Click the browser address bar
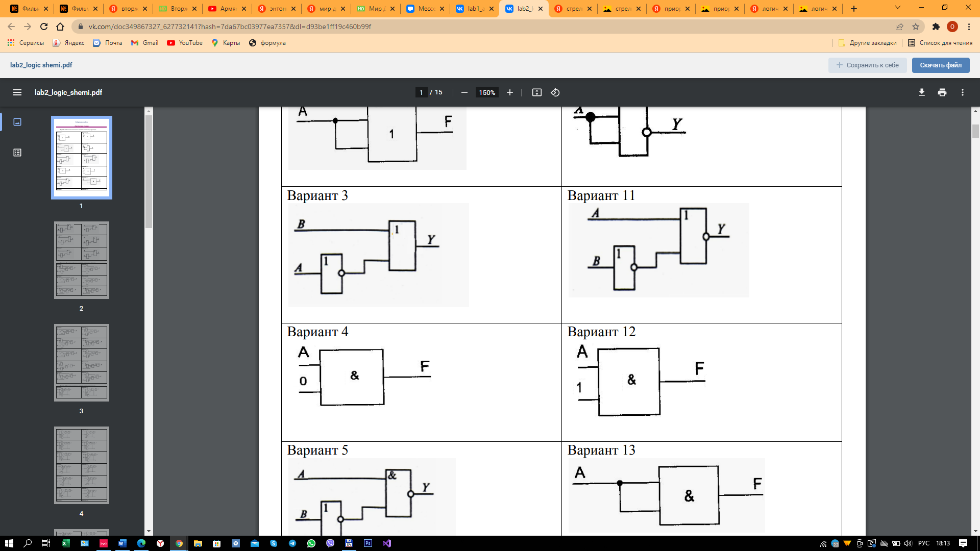The height and width of the screenshot is (551, 980). point(480,27)
